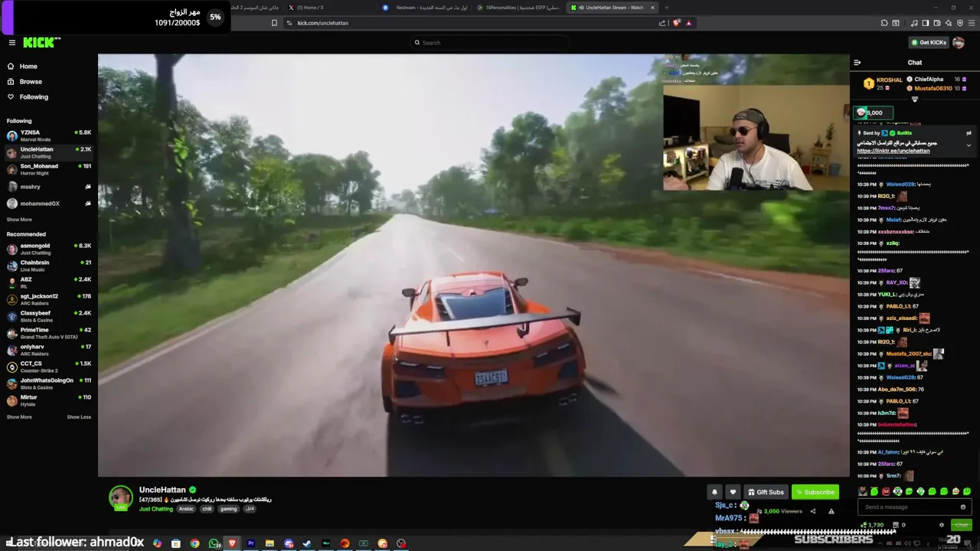
Task: Open Brave Shields lion icon
Action: (677, 23)
